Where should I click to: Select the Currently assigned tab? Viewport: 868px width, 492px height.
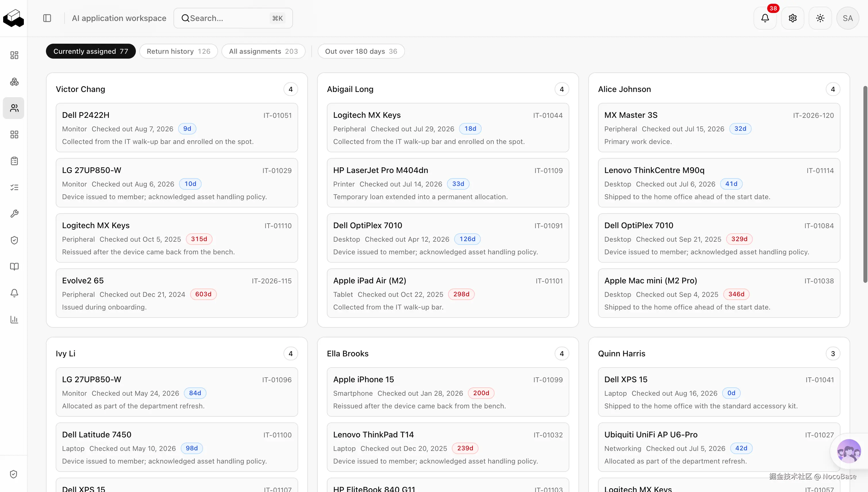tap(91, 51)
